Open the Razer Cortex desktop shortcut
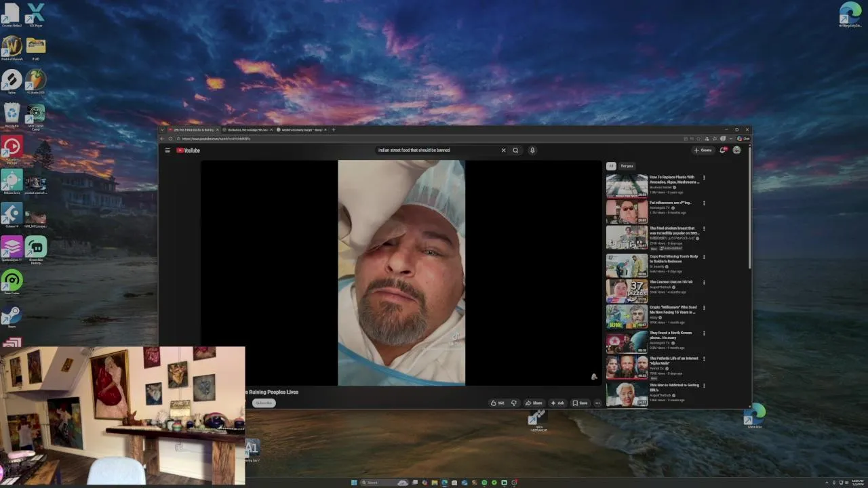 tap(12, 282)
